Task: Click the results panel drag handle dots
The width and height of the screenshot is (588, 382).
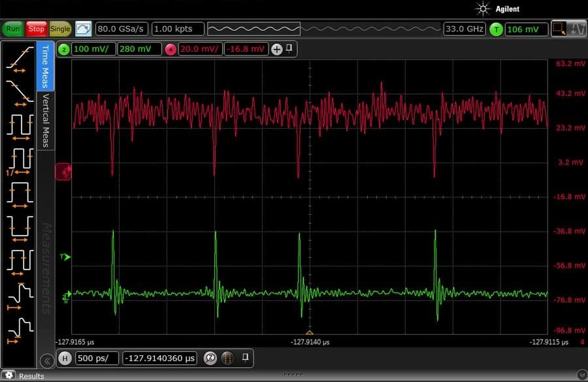Action: 293,374
